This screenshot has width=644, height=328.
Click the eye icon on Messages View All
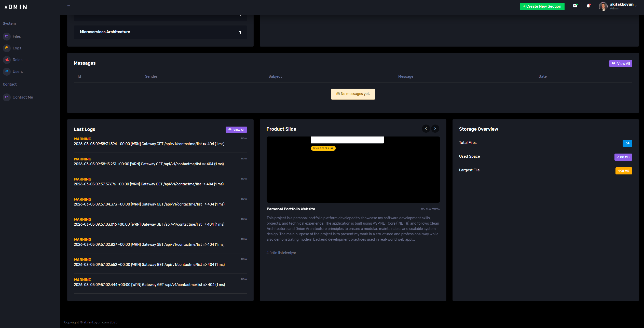tap(614, 63)
